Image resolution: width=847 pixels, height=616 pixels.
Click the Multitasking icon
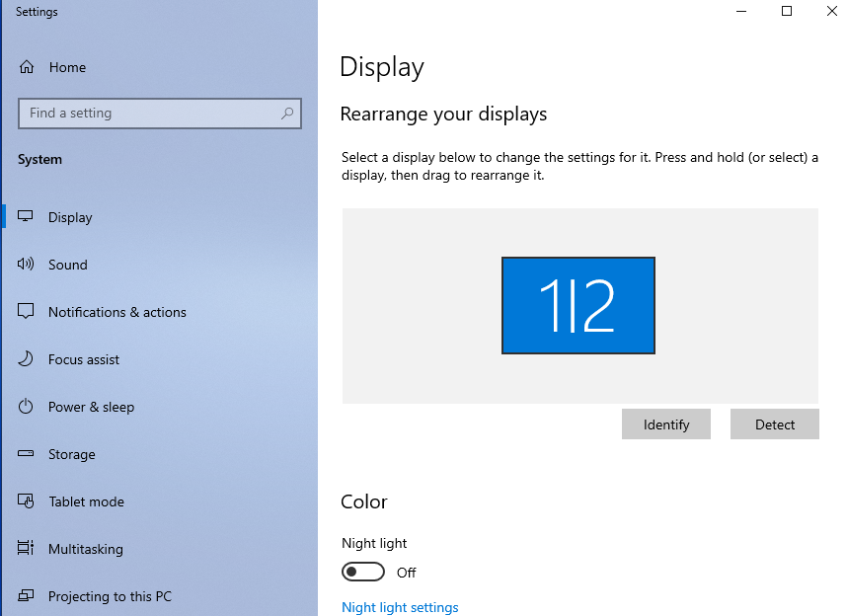coord(27,549)
